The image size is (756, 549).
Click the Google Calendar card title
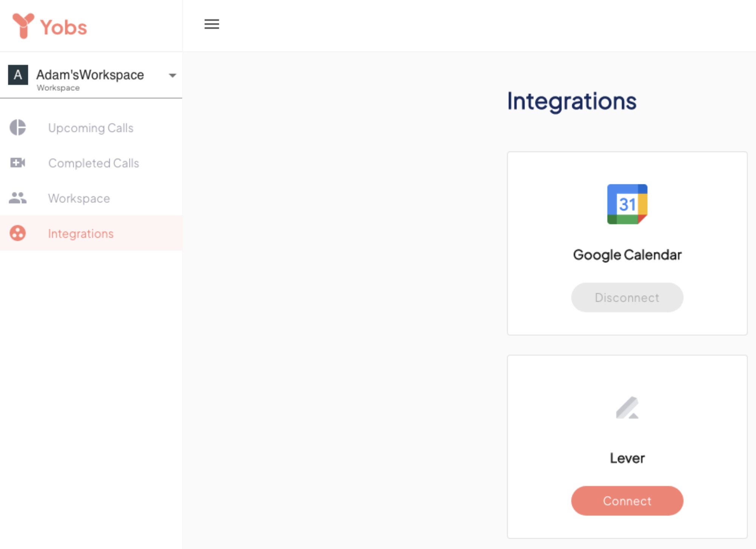pos(627,255)
